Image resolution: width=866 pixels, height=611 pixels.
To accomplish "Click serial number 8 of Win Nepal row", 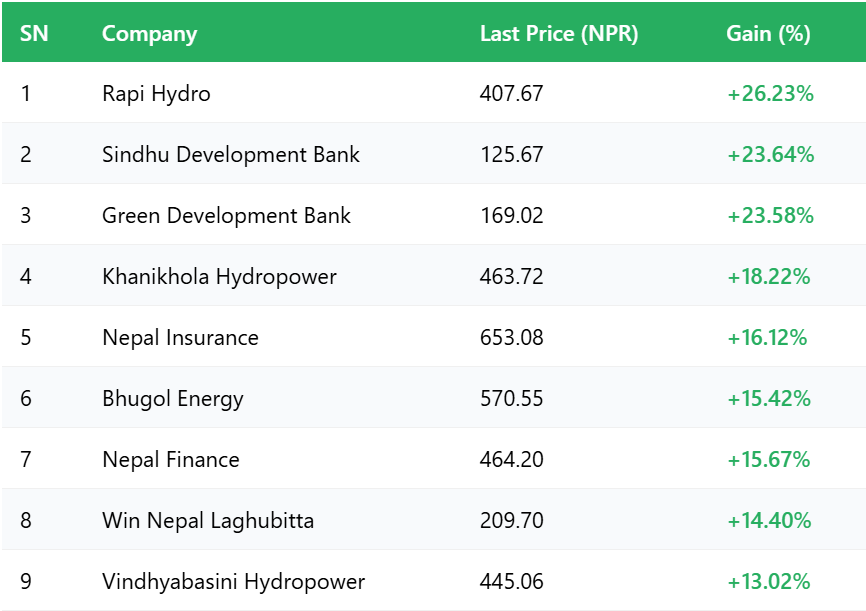I will (25, 520).
